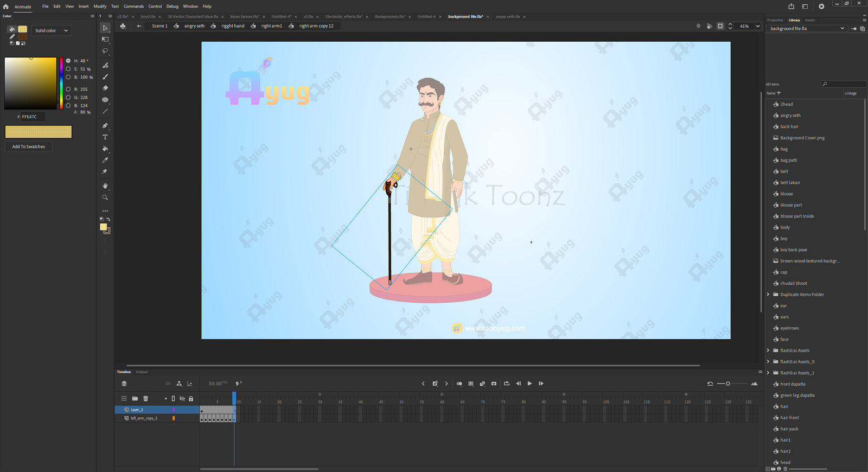The image size is (868, 472).
Task: Select the Lasso tool
Action: [x=105, y=51]
